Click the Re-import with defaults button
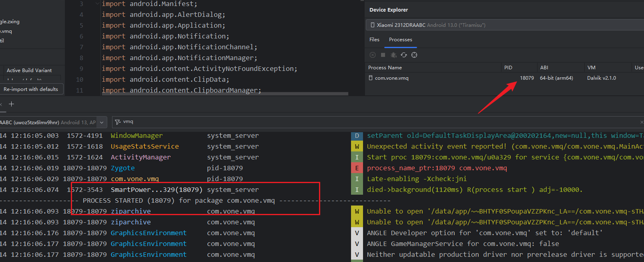 pyautogui.click(x=31, y=89)
